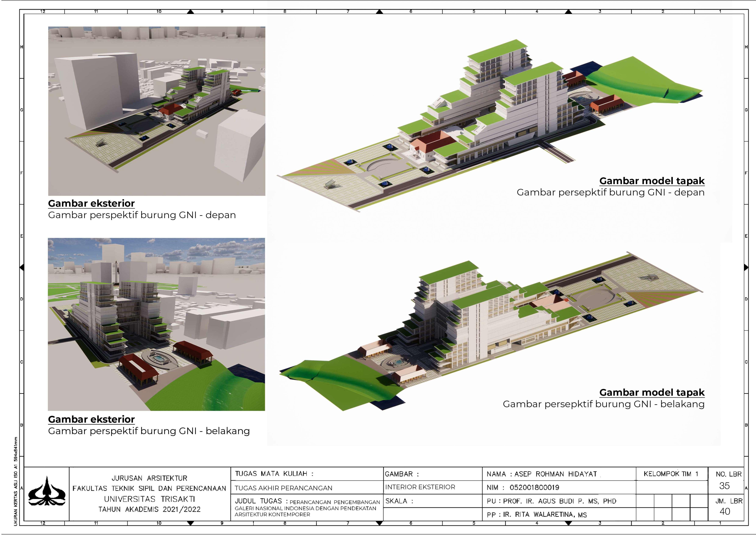Open the rear exterior render with cloudy sky

[156, 324]
